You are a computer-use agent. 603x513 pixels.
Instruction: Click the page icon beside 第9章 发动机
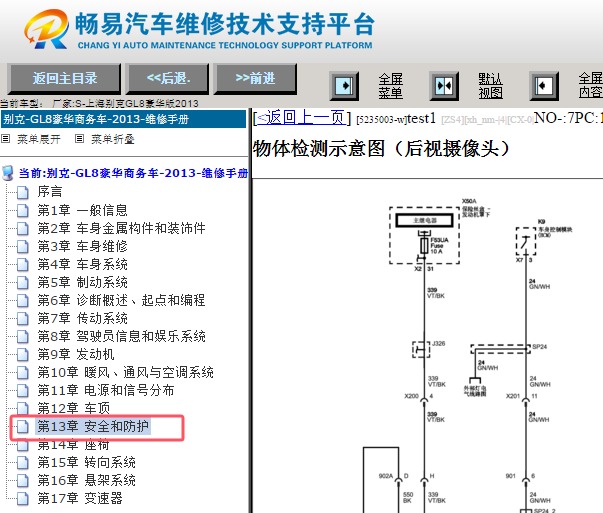coord(23,355)
